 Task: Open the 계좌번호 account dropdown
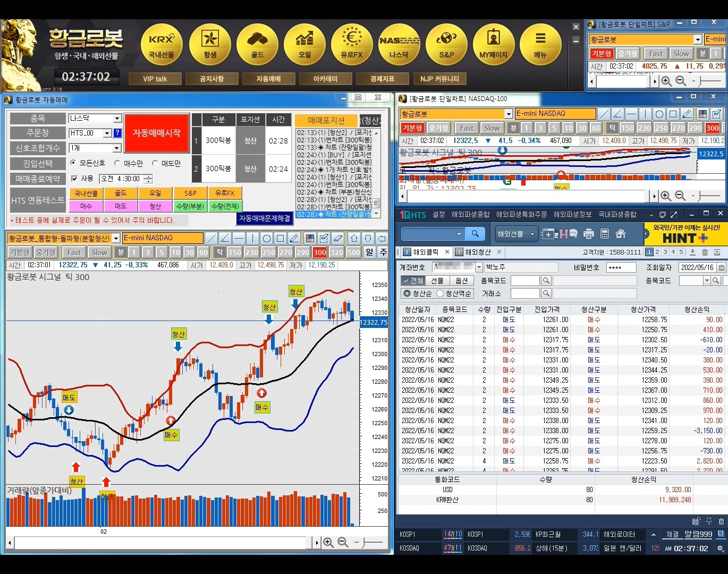pos(479,267)
